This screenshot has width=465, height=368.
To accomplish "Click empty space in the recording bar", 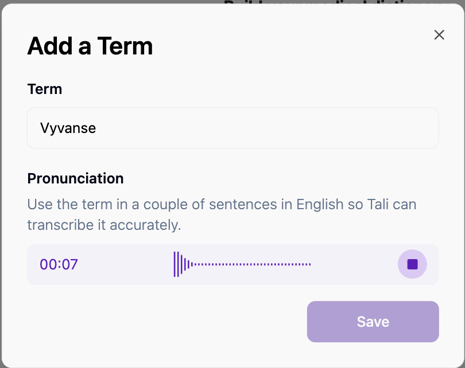I will click(x=353, y=264).
